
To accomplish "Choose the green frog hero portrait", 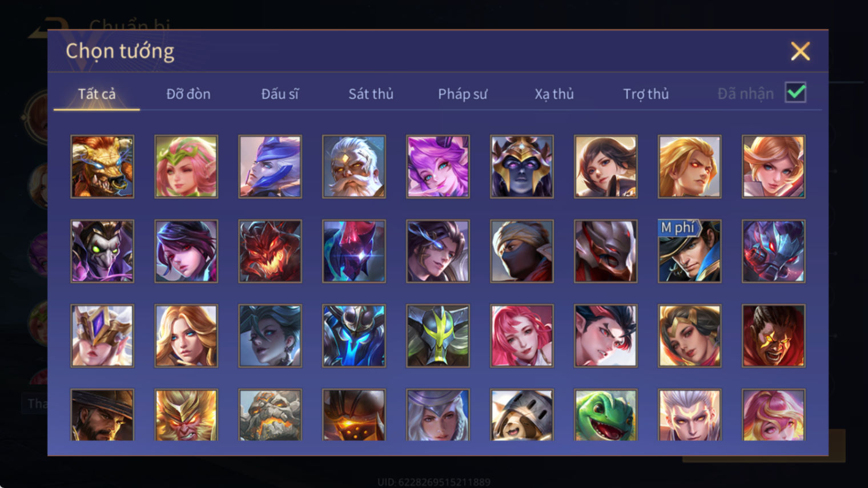I will [x=605, y=415].
